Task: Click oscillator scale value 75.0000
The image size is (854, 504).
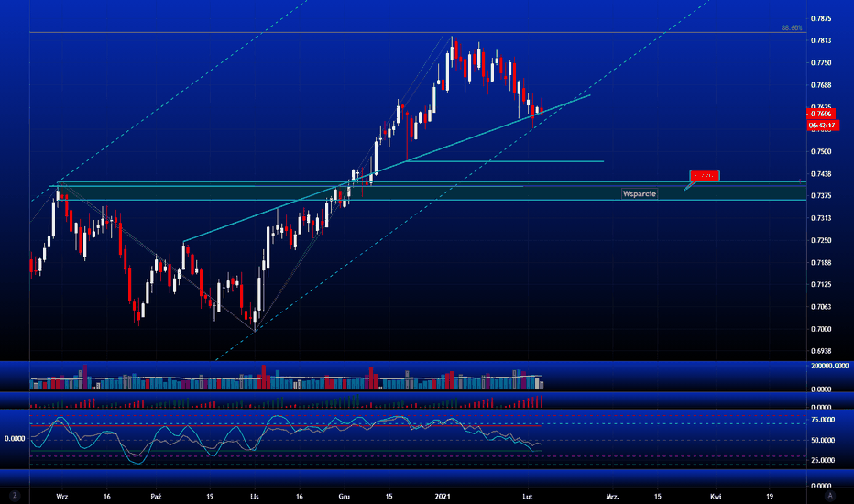Action: point(823,420)
